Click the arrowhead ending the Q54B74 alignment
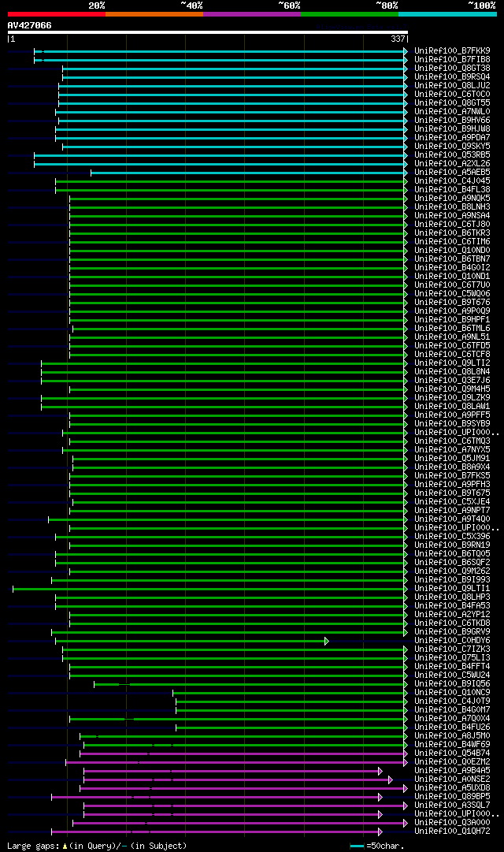 [405, 753]
